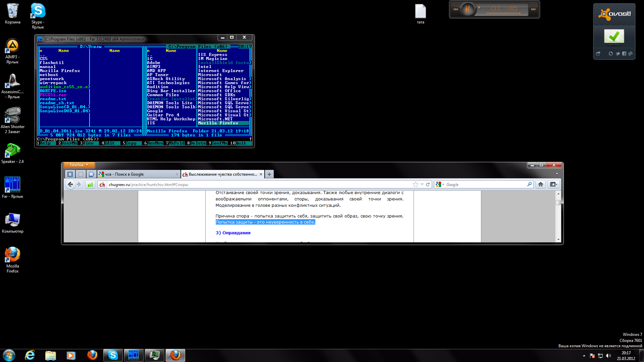This screenshot has width=644, height=362.
Task: Bookmark this page with the star
Action: tap(416, 184)
